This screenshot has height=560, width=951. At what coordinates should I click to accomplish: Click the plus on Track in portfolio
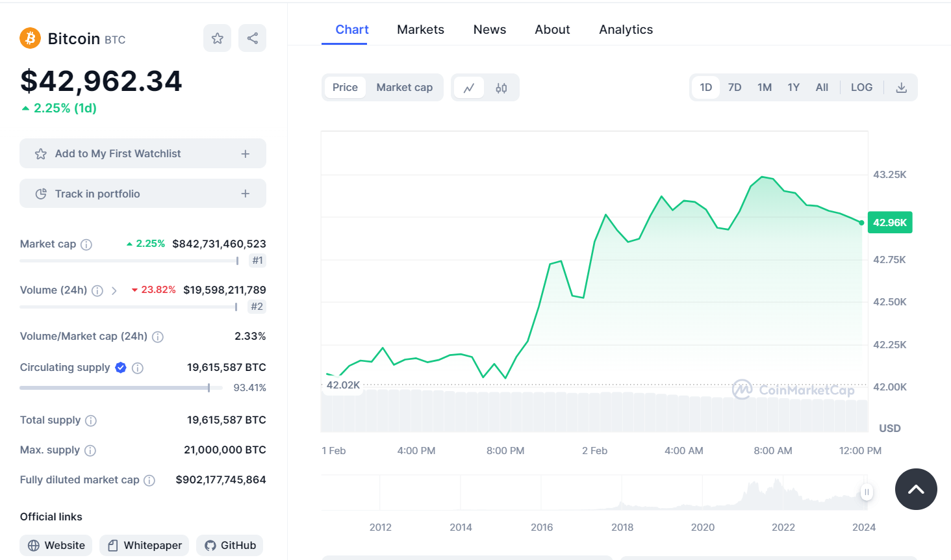246,194
